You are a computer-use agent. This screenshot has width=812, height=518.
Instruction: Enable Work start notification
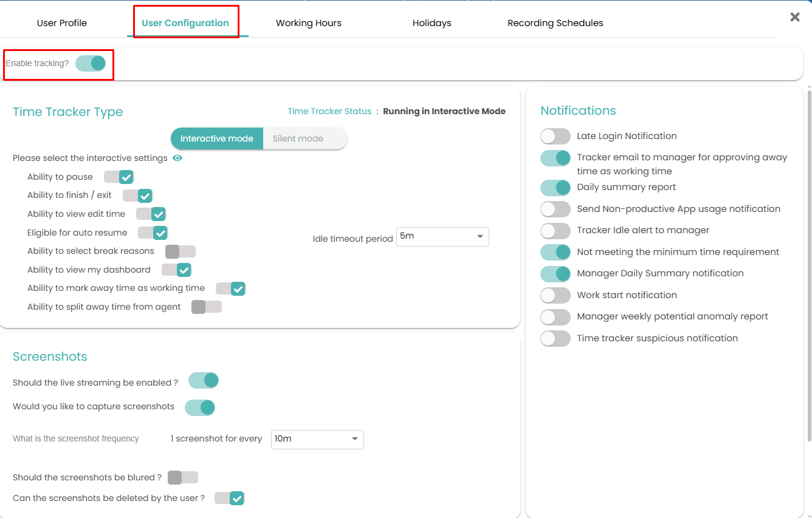coord(556,295)
